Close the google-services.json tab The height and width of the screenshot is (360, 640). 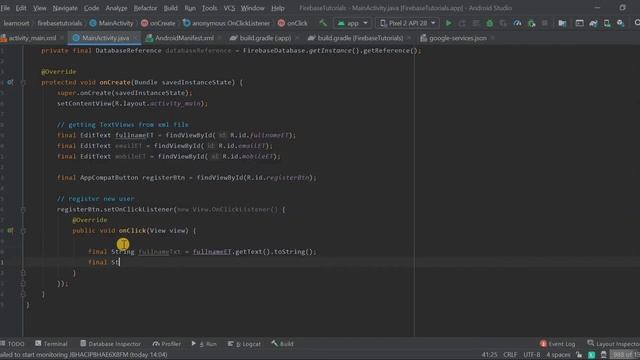492,38
